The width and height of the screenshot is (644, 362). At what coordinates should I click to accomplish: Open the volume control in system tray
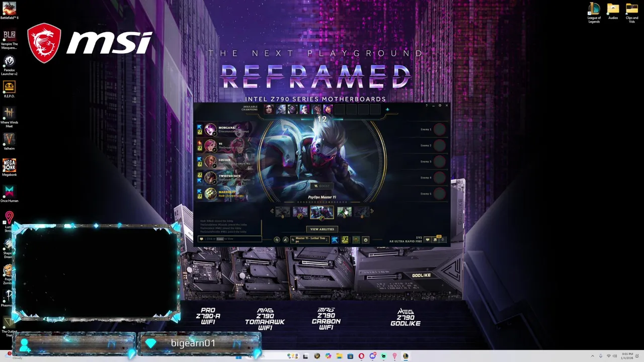coord(615,356)
